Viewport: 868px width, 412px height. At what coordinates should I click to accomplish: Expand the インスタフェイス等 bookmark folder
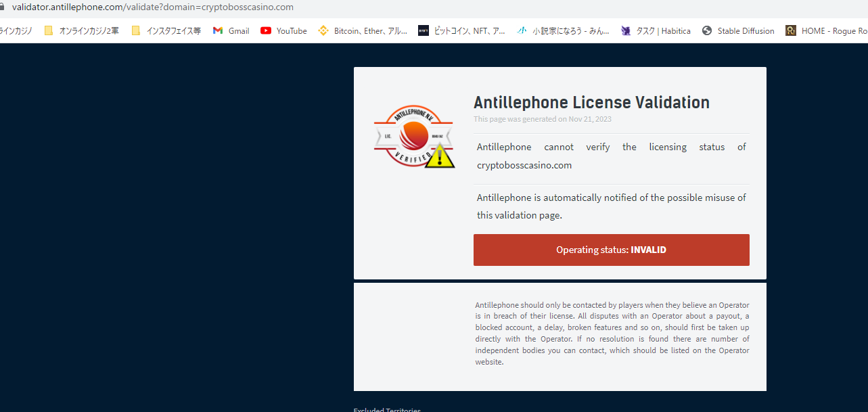coord(166,30)
